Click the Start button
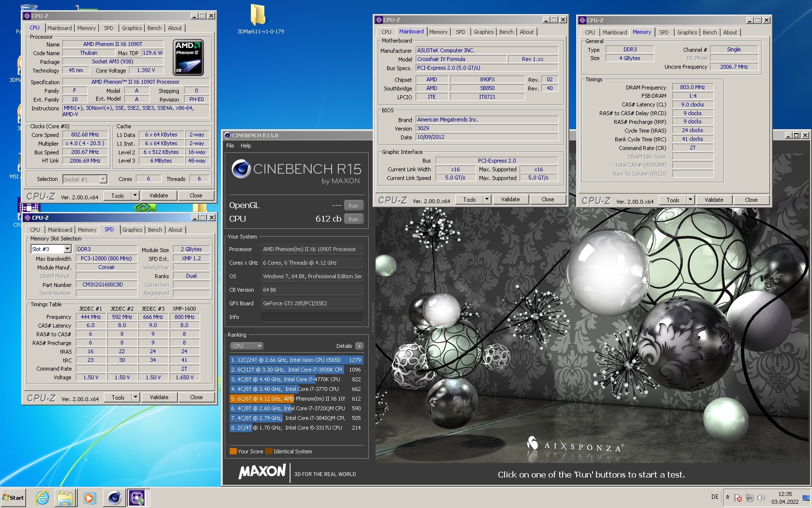Viewport: 812px width, 508px height. tap(14, 497)
